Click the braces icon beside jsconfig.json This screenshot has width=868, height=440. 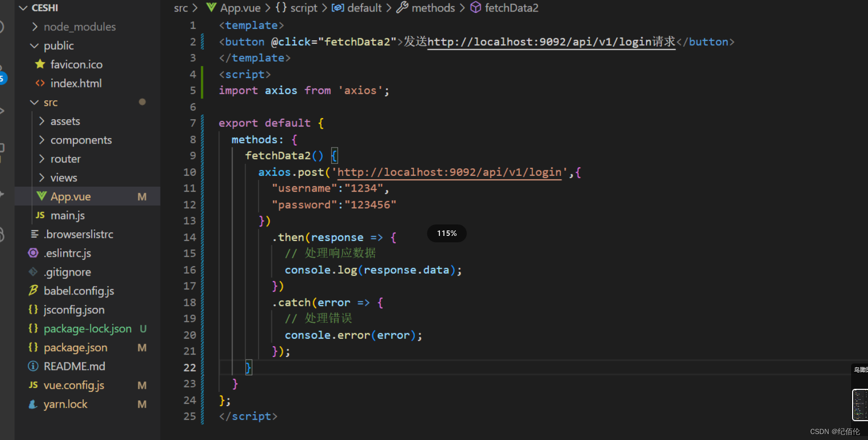[x=33, y=309]
